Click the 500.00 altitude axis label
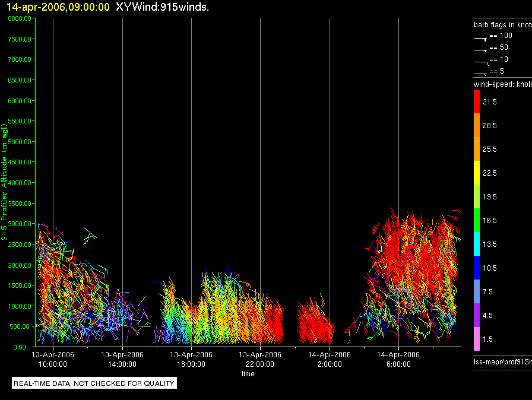Screen dimensions: 532x400 point(20,326)
